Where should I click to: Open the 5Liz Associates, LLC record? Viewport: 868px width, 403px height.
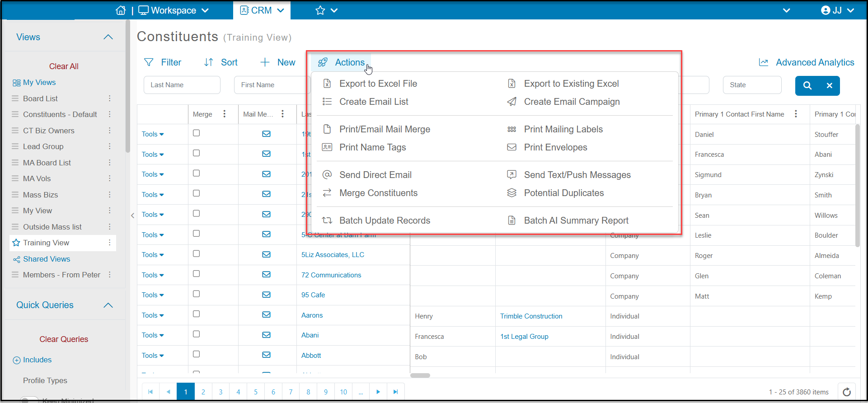(x=333, y=255)
